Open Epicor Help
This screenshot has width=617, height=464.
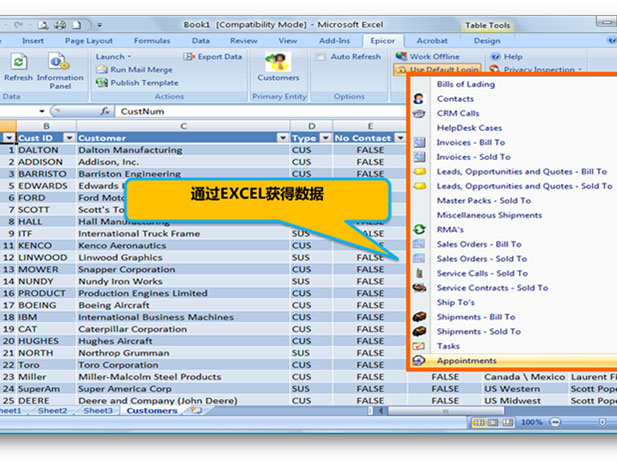(x=507, y=57)
